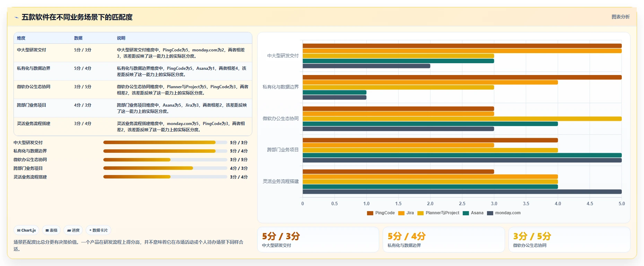Toggle the monday.com legend entry

tap(504, 213)
